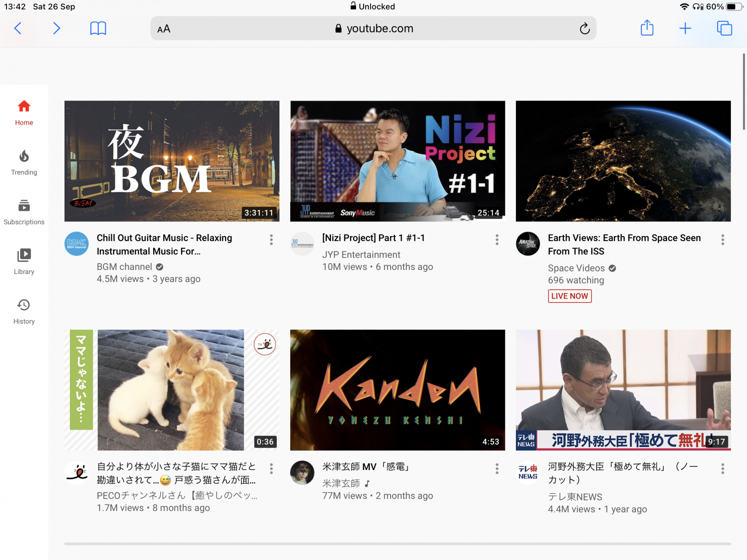Click the page vertical scrollbar

744,91
